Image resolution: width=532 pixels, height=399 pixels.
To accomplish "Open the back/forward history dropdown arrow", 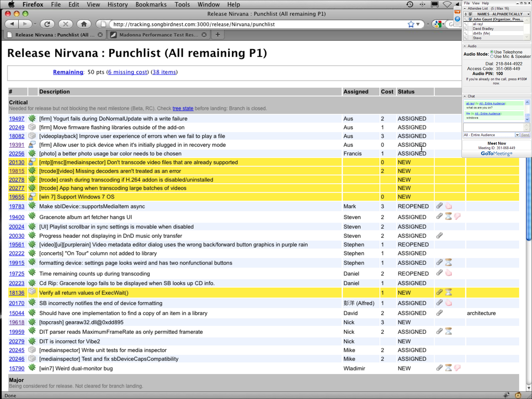I will 35,24.
